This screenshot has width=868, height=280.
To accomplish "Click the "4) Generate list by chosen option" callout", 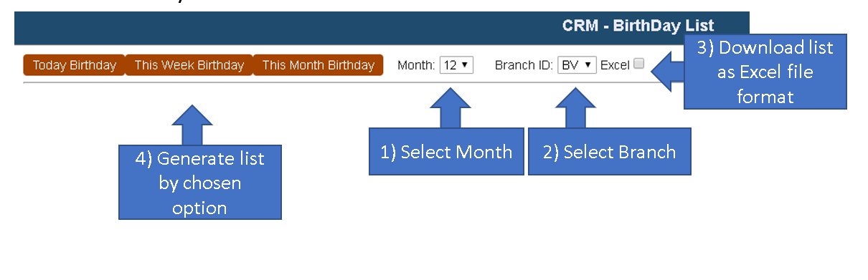I will pos(200,182).
